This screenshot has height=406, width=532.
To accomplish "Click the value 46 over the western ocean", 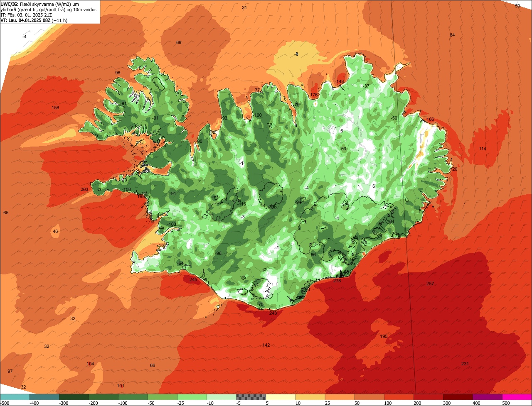I will [x=55, y=231].
